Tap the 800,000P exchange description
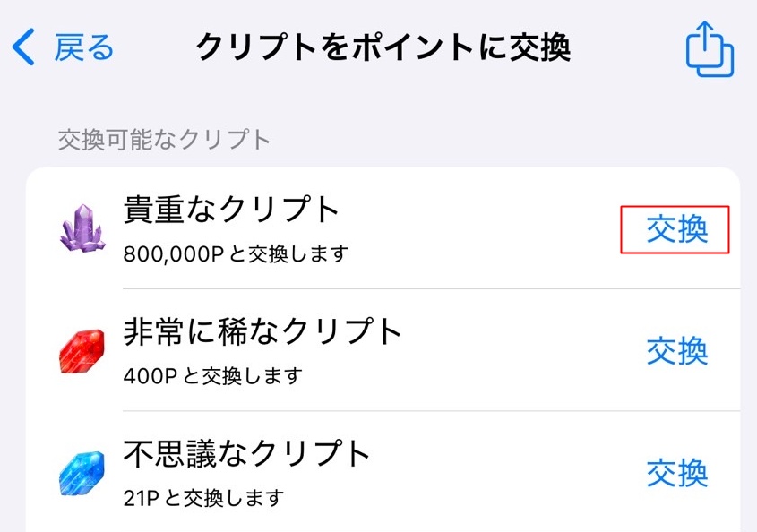Screen dimensions: 757x532 pyautogui.click(x=235, y=254)
